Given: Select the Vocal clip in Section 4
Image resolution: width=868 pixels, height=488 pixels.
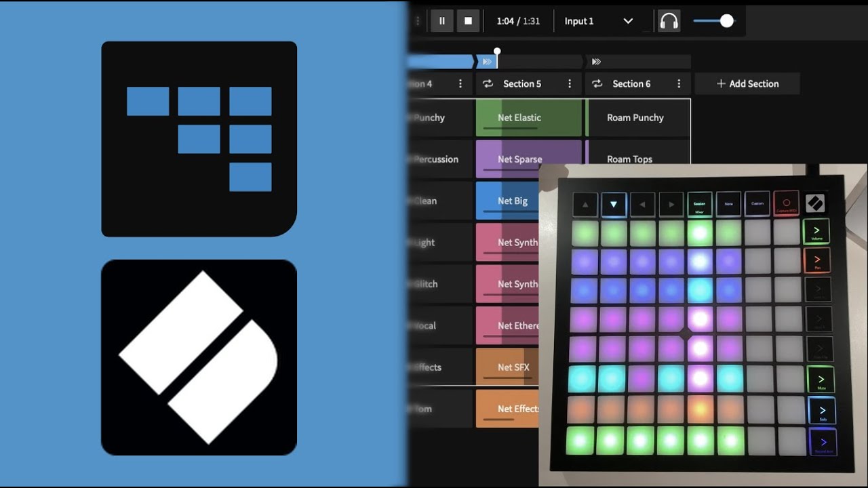Looking at the screenshot, I should click(x=439, y=325).
